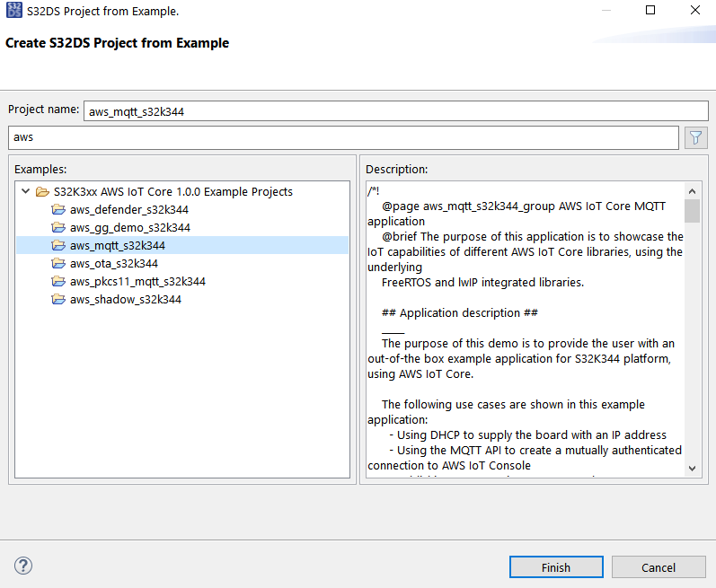The width and height of the screenshot is (716, 588).
Task: Click the S32DS app icon in title bar
Action: (13, 12)
